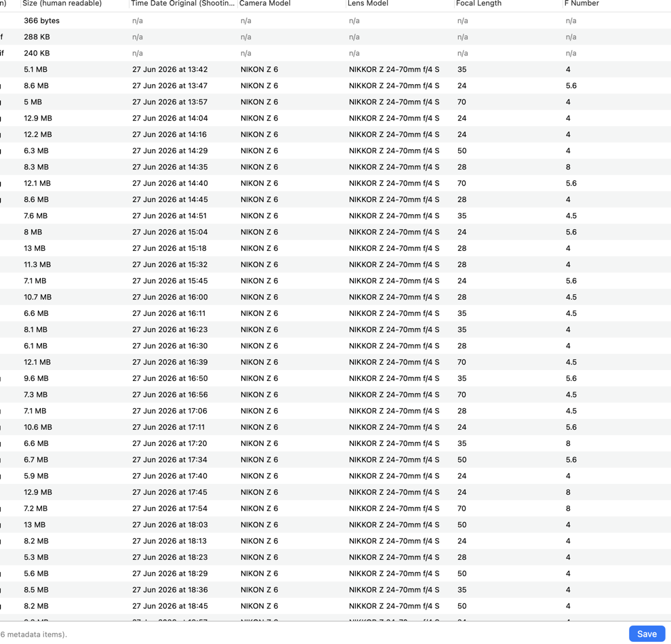Select the 240 KB size cell
This screenshot has height=644, width=671.
point(37,53)
